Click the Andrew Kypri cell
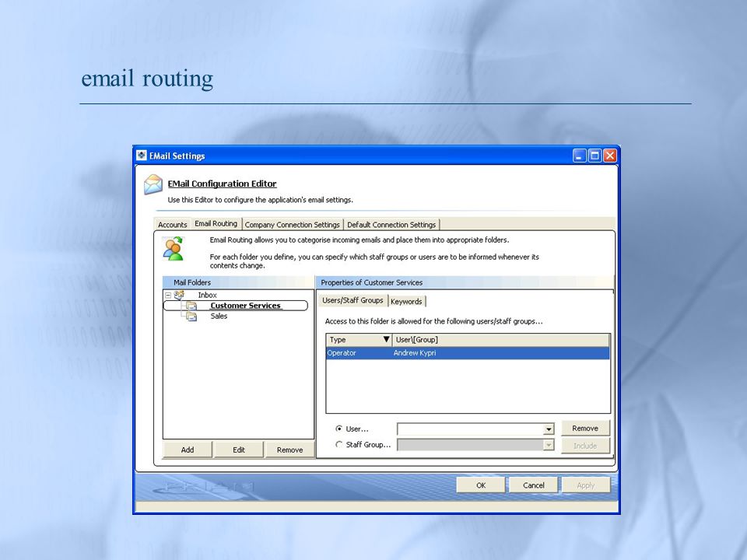 415,353
